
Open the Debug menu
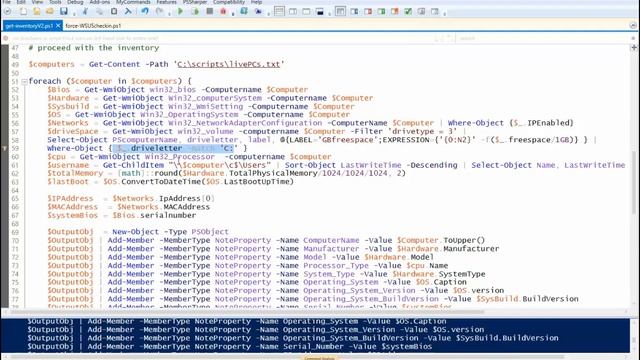(75, 2)
